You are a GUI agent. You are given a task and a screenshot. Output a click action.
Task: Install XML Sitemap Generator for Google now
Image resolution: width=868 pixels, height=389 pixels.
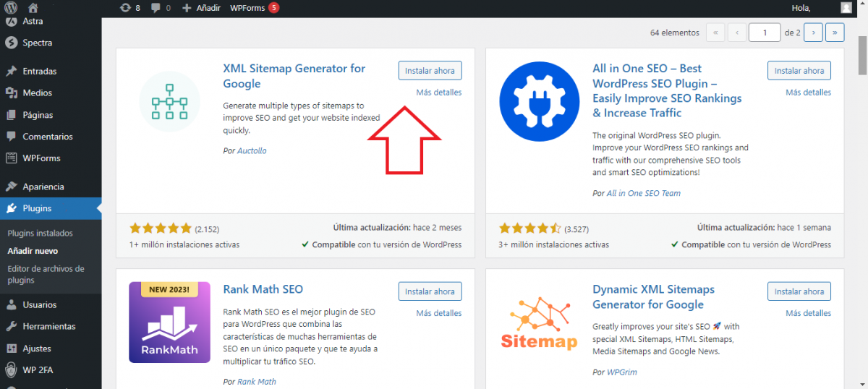click(x=430, y=71)
